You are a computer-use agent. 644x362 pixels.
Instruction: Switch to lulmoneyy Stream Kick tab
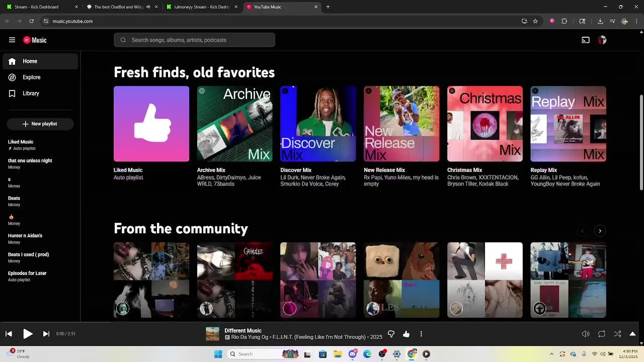click(x=201, y=7)
